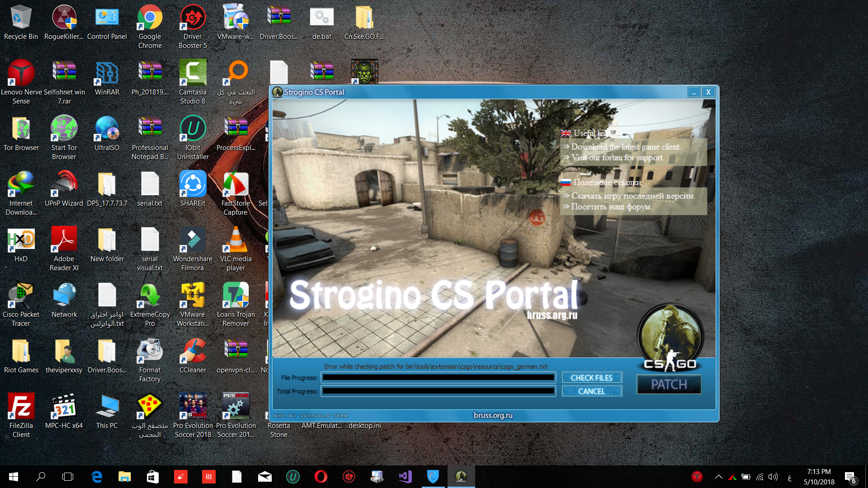The width and height of the screenshot is (868, 488).
Task: Click the PATCH button
Action: tap(669, 385)
